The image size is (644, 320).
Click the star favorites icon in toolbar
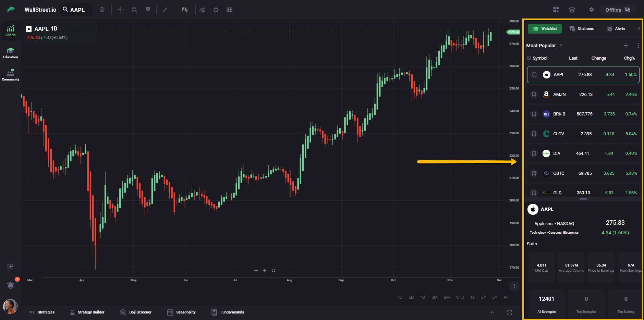(x=216, y=10)
